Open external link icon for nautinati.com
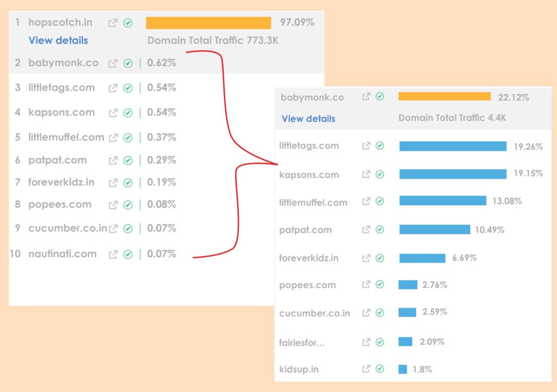557x392 pixels. coord(113,254)
